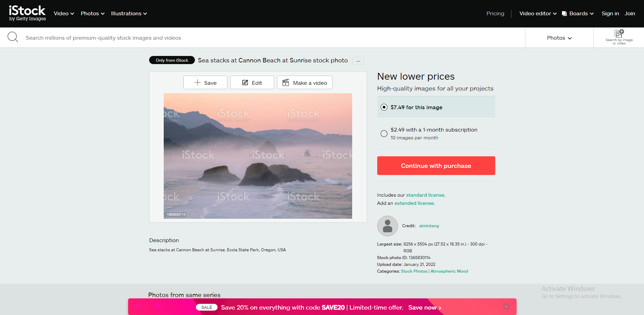Click the search magnifier icon
The height and width of the screenshot is (315, 644).
pos(13,37)
